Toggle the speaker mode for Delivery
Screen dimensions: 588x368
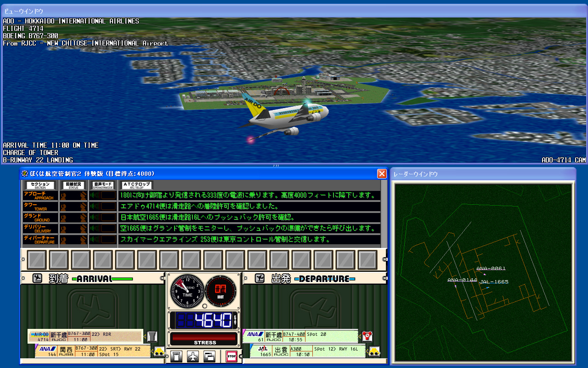point(103,228)
